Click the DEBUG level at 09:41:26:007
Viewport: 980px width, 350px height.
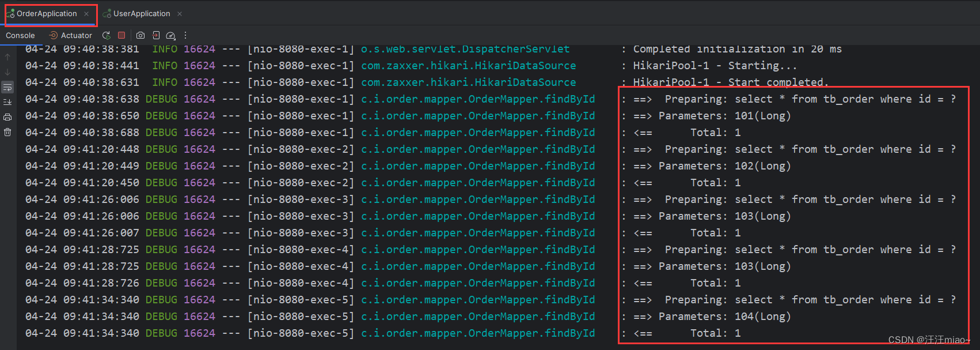click(161, 233)
